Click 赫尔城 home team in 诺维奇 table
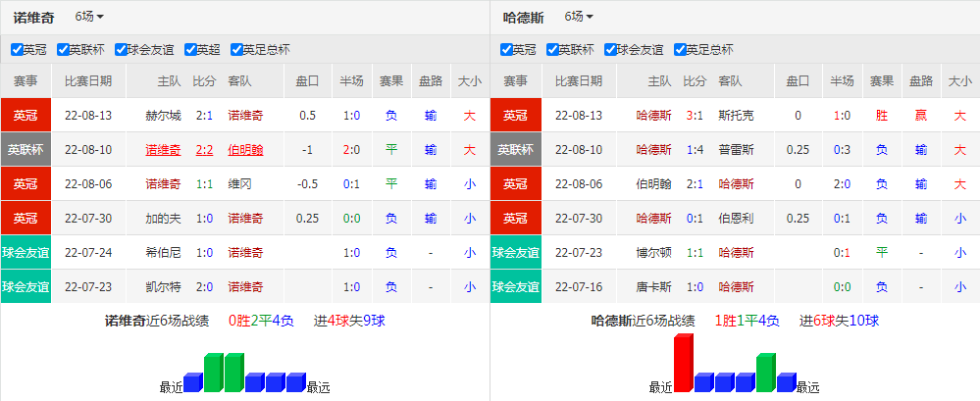The image size is (980, 401). tap(163, 116)
